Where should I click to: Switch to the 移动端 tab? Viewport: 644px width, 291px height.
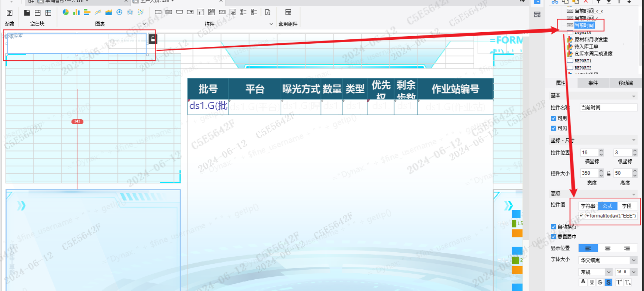(x=626, y=83)
